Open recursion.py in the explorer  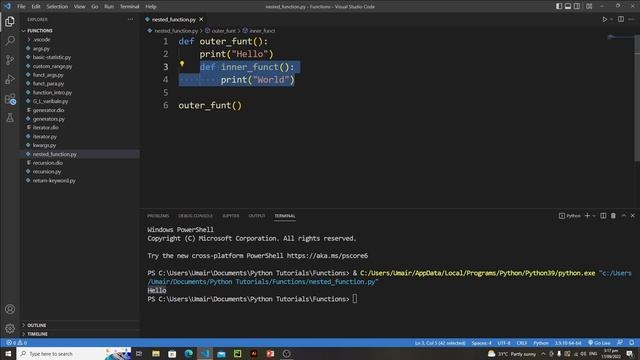pyautogui.click(x=47, y=172)
